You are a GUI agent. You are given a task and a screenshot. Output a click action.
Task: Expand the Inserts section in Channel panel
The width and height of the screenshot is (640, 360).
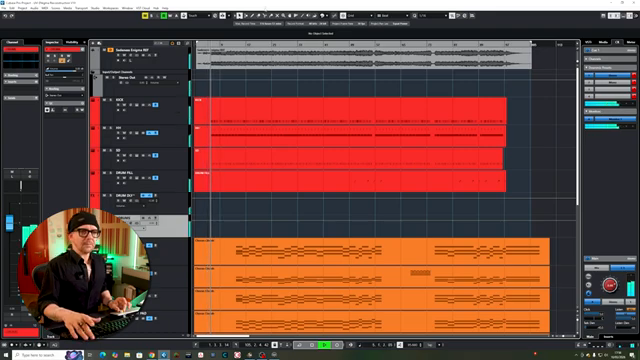[21, 82]
